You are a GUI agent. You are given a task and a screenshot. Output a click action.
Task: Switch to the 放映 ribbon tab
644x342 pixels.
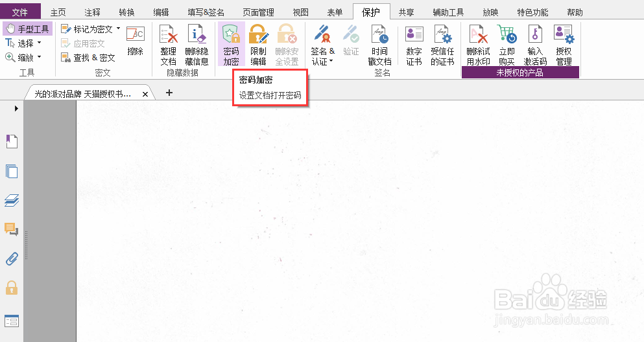490,12
